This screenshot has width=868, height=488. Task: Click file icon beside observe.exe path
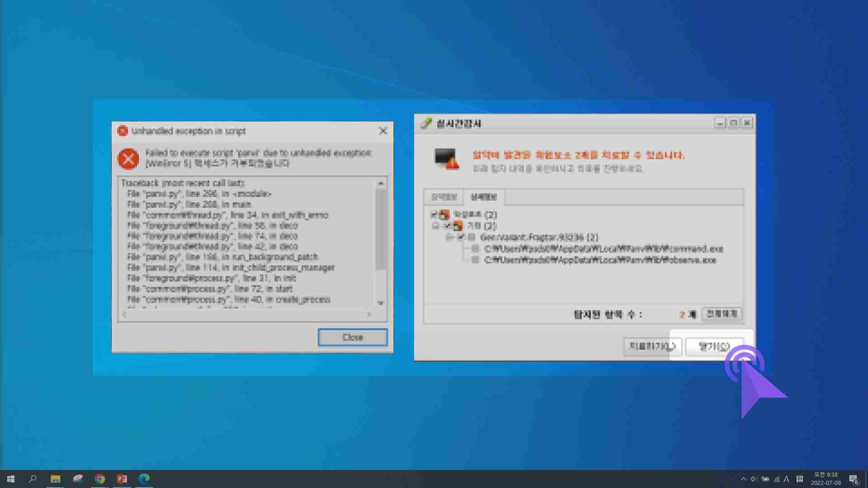[x=475, y=260]
